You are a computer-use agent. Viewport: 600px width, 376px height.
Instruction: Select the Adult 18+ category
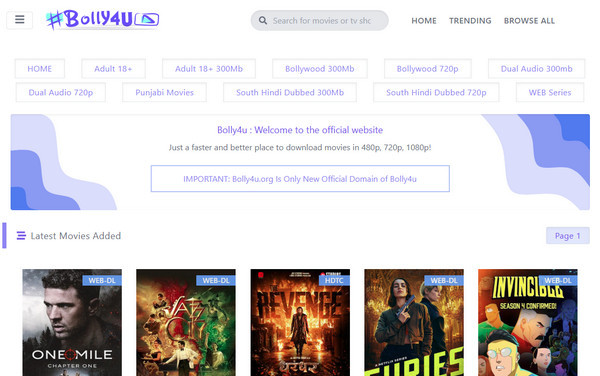pyautogui.click(x=113, y=69)
